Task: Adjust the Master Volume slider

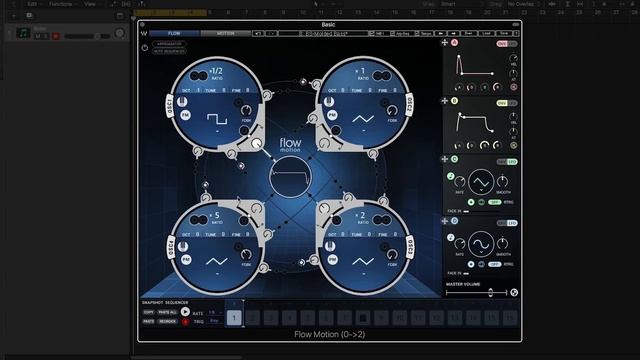Action: click(476, 292)
